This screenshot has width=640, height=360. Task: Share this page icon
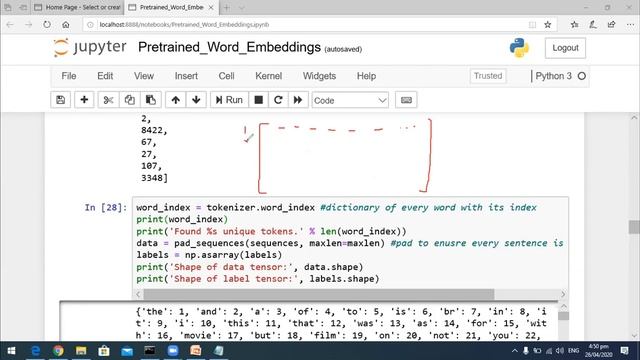(611, 24)
